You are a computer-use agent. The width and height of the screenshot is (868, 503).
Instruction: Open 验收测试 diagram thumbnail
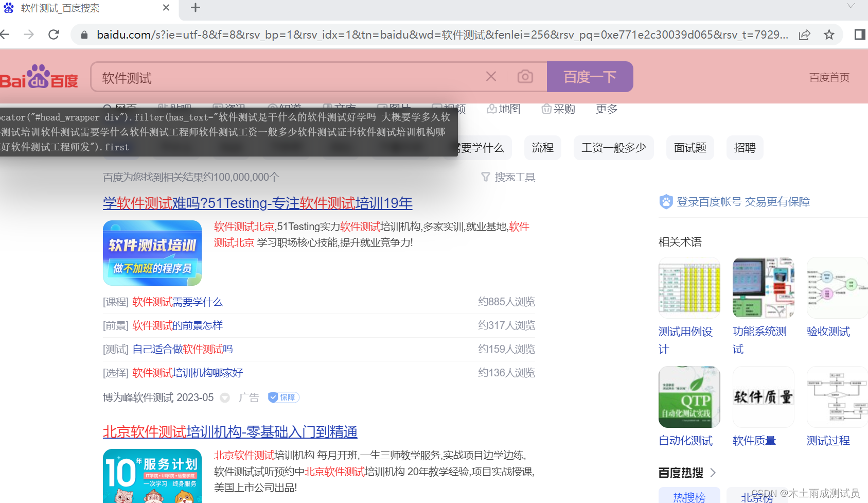tap(837, 288)
